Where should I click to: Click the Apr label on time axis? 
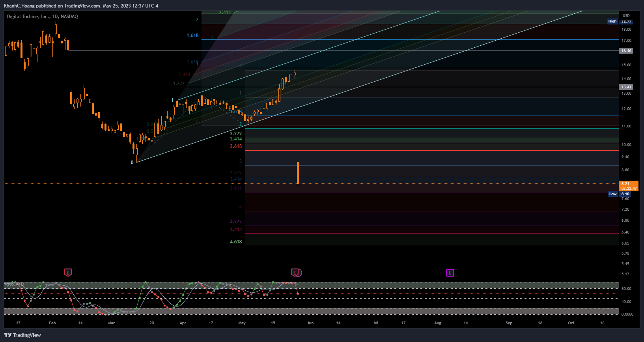(x=183, y=323)
